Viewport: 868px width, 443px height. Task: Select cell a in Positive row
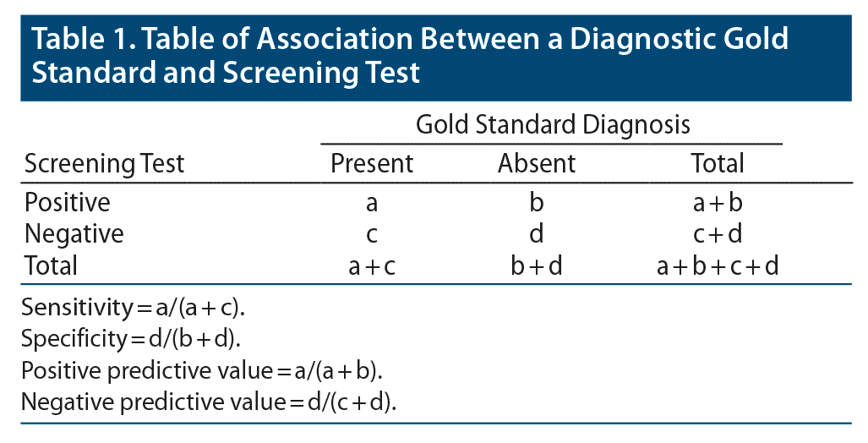372,203
